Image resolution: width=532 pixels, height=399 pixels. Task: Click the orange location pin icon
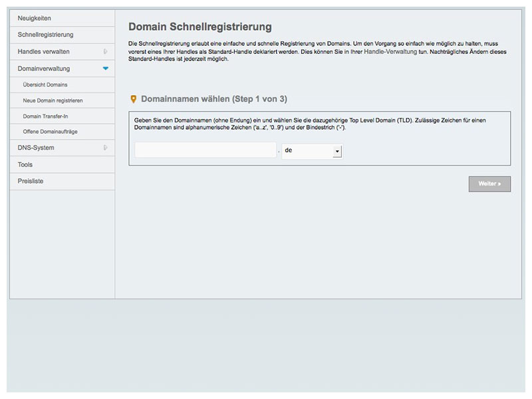(134, 99)
